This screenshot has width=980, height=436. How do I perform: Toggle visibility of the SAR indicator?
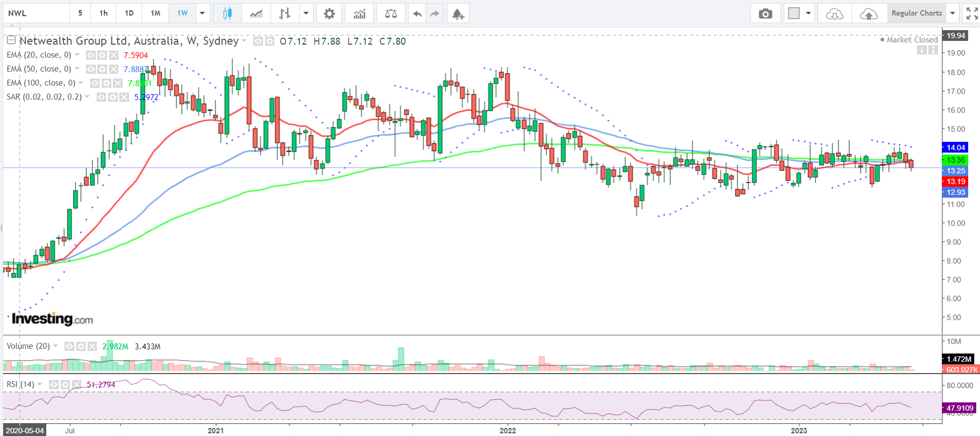click(102, 97)
